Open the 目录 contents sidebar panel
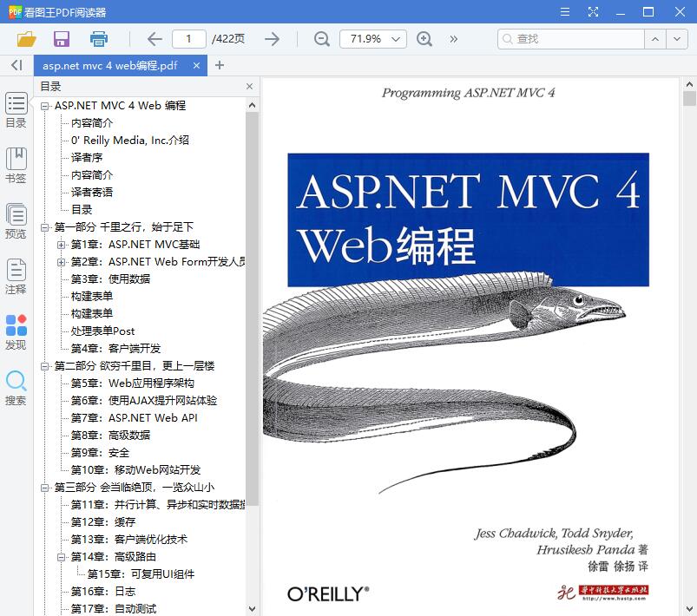Viewport: 697px width, 616px height. click(x=16, y=110)
